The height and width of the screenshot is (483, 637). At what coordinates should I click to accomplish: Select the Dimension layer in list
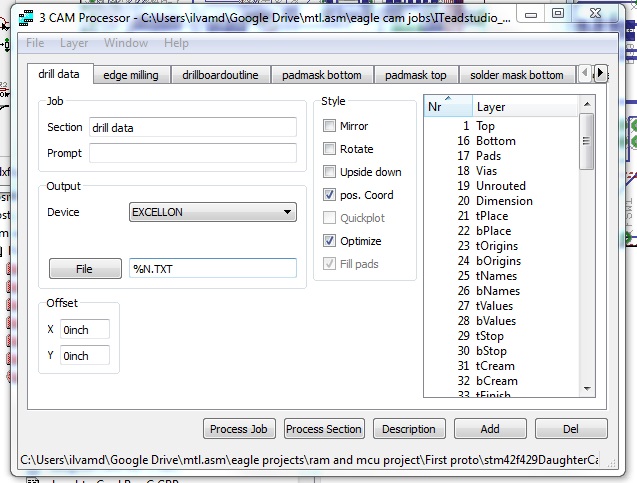point(504,201)
